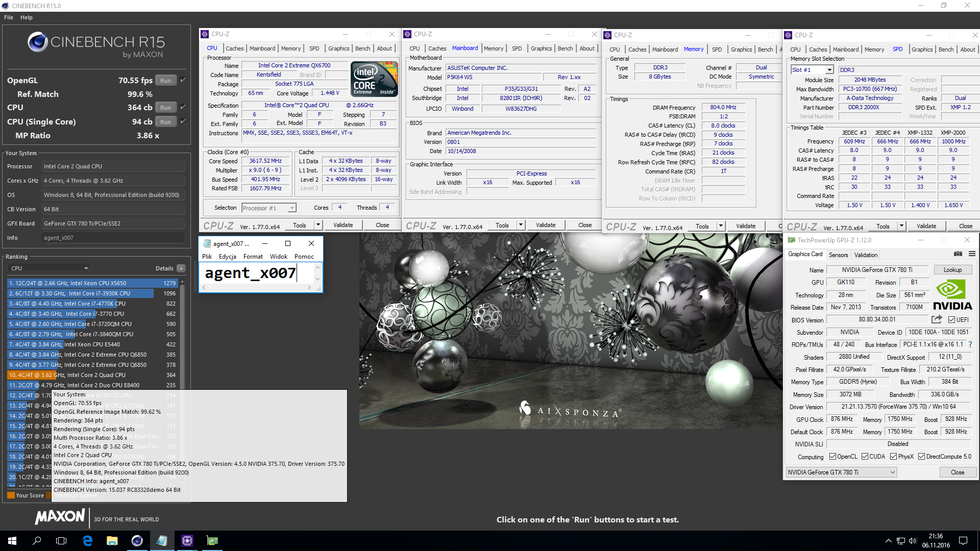The height and width of the screenshot is (551, 980).
Task: Switch to GPU-Z taskbar icon
Action: [212, 541]
